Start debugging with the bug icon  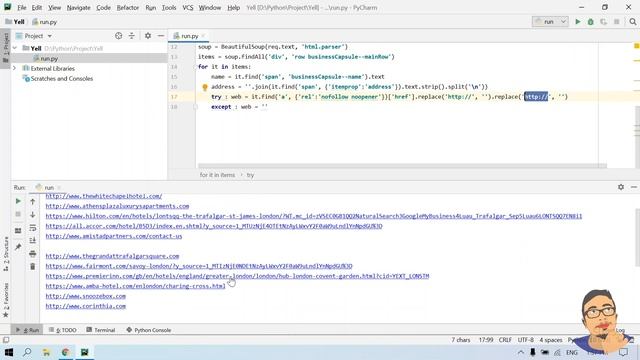(x=591, y=22)
